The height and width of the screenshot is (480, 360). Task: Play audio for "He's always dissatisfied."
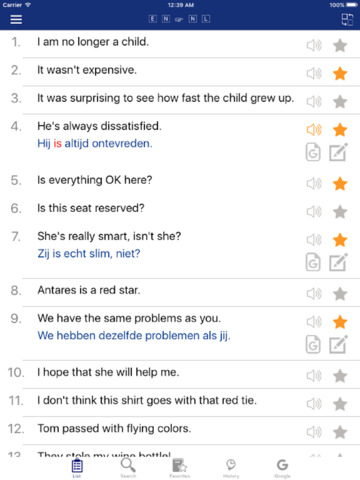[314, 130]
